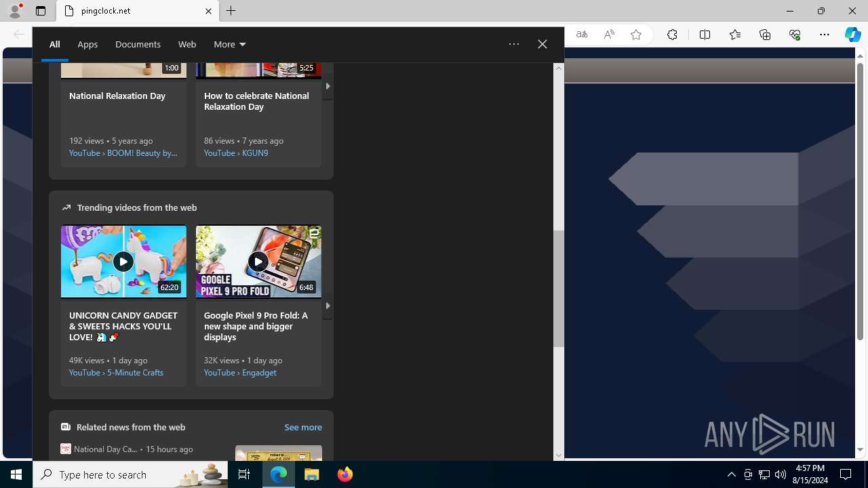Open YouTube BOOM! Beauty source link
Screen dimensions: 868x488
pyautogui.click(x=123, y=152)
